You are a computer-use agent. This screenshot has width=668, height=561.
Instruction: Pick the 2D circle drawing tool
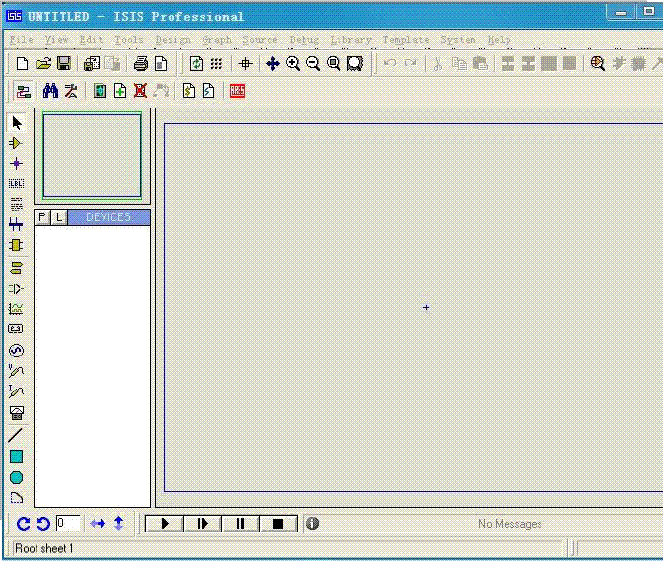tap(16, 477)
